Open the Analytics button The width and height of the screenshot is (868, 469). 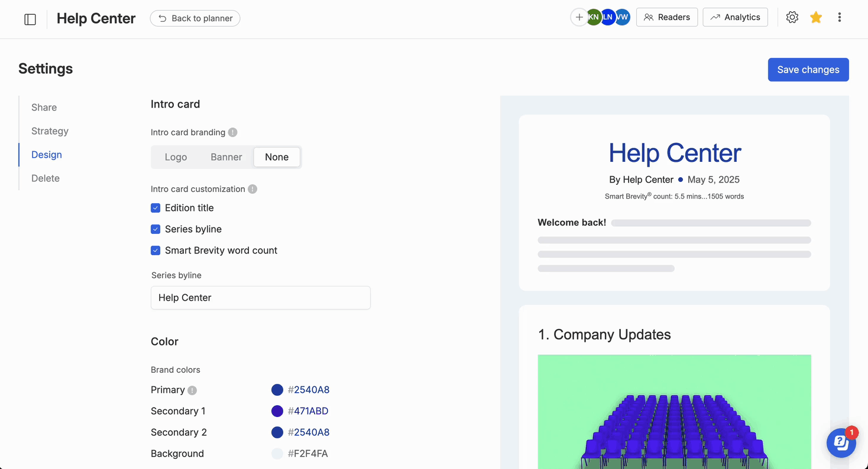[x=736, y=17]
